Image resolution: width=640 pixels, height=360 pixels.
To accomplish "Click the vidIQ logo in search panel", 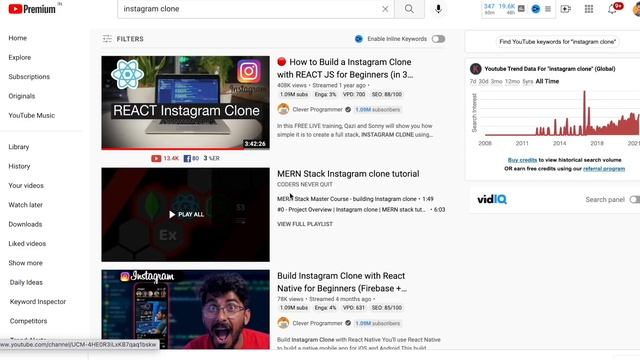I will point(492,199).
